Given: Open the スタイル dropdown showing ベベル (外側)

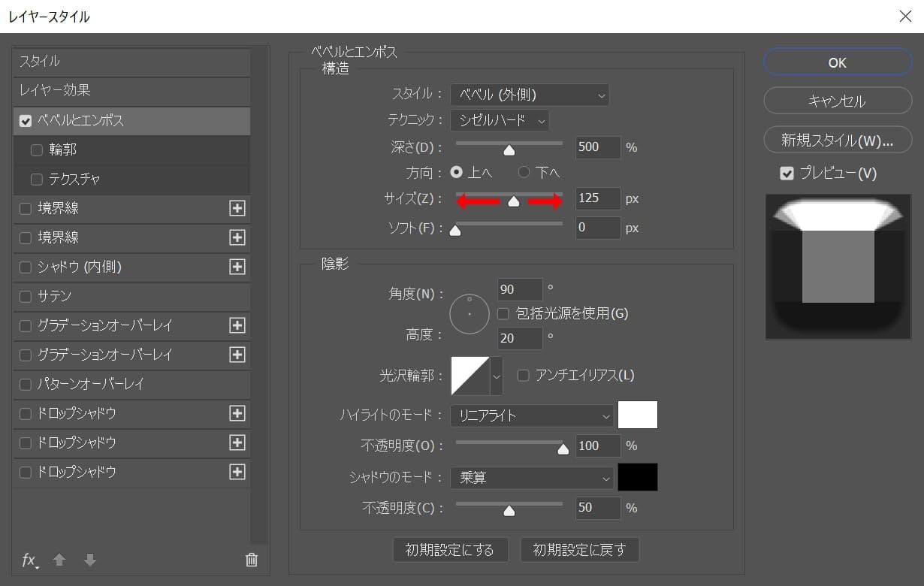Looking at the screenshot, I should coord(530,95).
